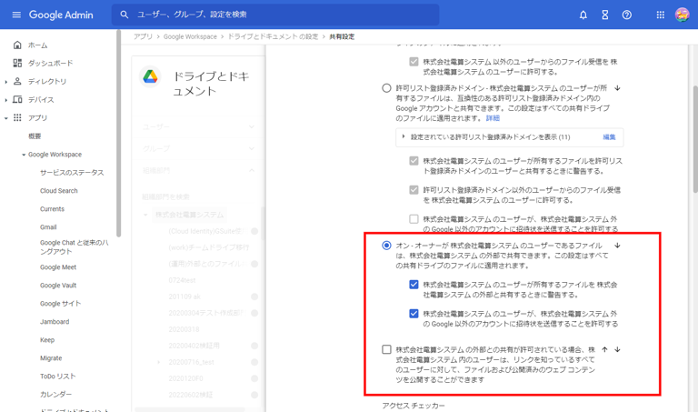
Task: Open the notifications bell
Action: click(583, 15)
